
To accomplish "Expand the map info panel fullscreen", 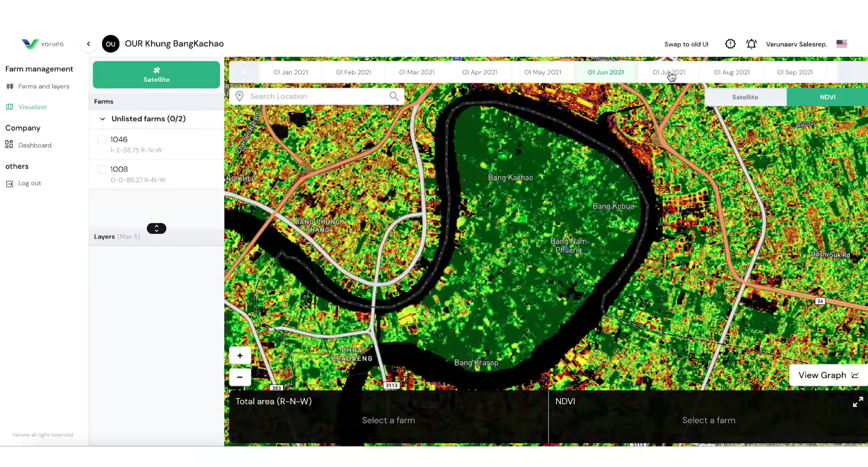I will (x=858, y=402).
